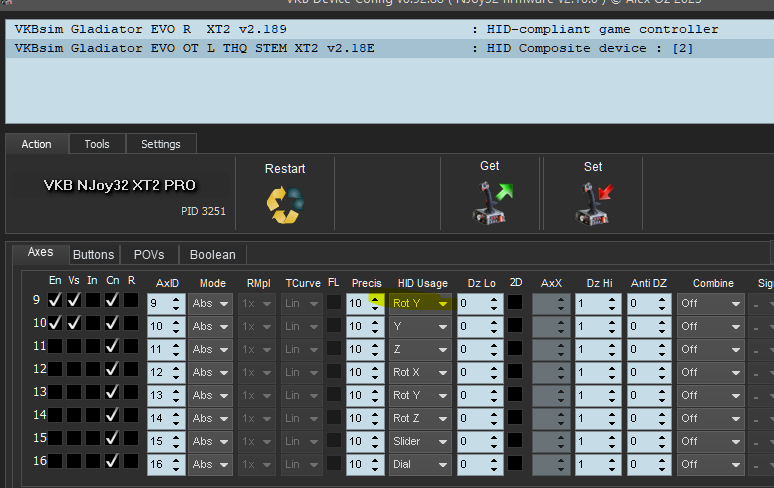Open the Combine dropdown for axis 9
Screen dimensions: 774x488
pos(711,303)
